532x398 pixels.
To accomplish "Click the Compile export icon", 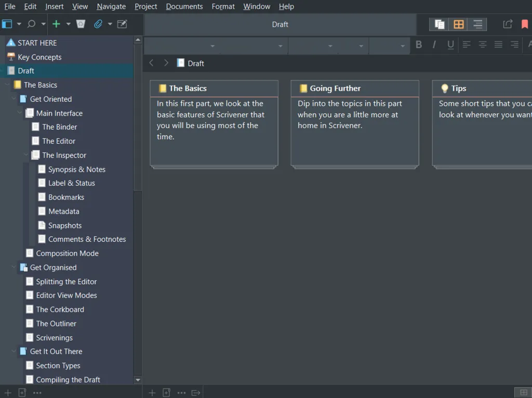I will 508,24.
